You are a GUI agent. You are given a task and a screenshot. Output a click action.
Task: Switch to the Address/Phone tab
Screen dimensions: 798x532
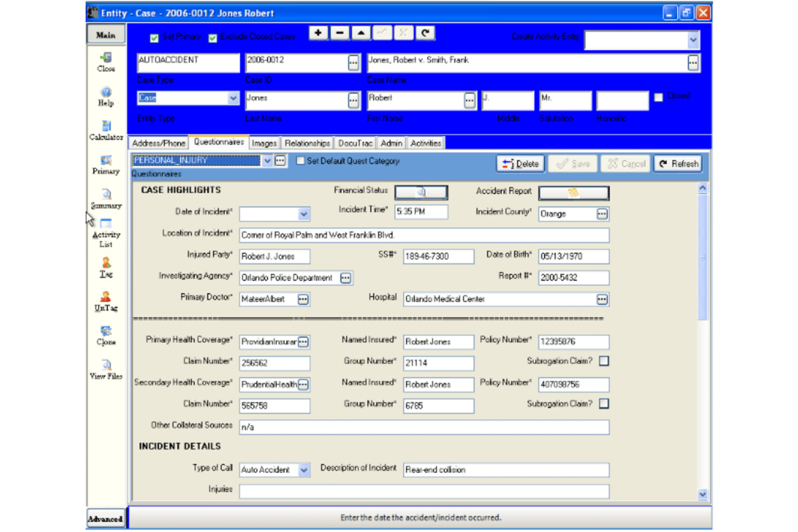click(159, 143)
